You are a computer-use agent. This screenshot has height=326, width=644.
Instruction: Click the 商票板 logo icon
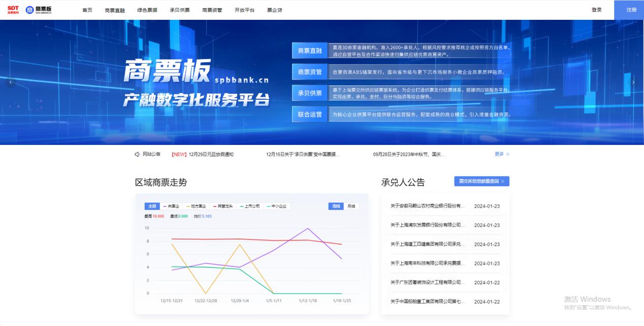point(29,10)
